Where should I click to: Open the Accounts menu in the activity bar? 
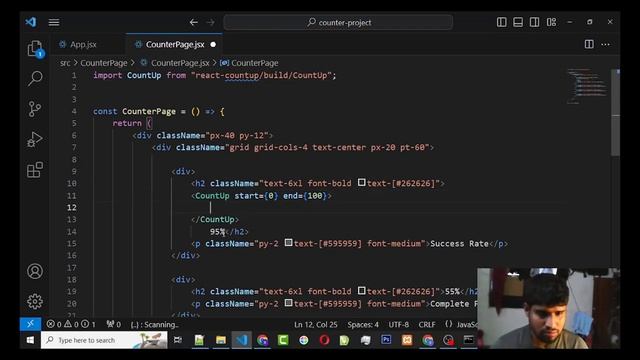coord(35,271)
